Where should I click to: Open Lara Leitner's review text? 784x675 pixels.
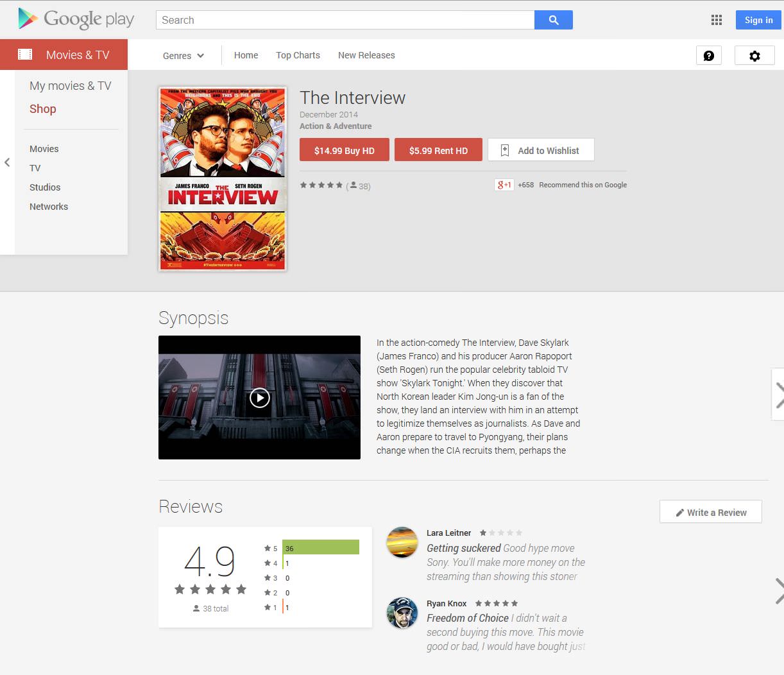pos(506,562)
